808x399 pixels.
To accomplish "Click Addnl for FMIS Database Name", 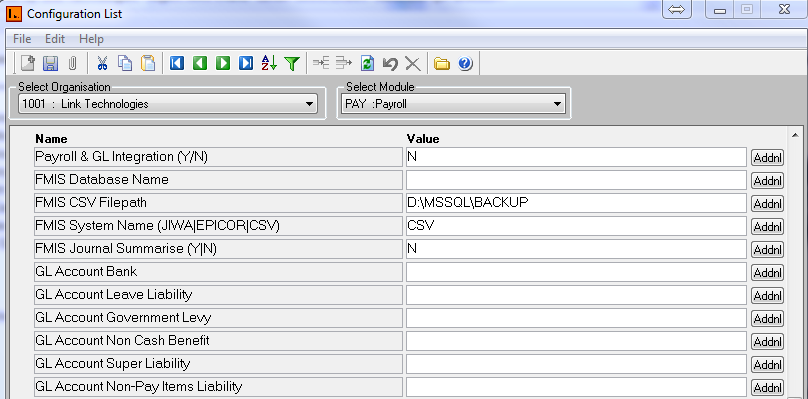I will (767, 180).
